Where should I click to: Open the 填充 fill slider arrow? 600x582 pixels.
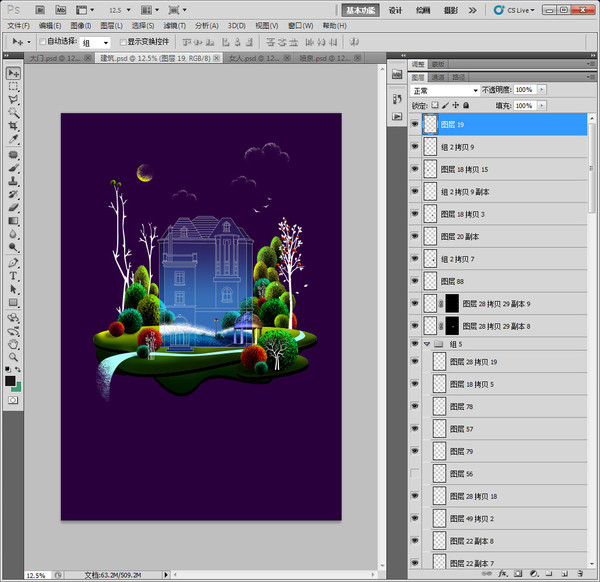point(541,106)
